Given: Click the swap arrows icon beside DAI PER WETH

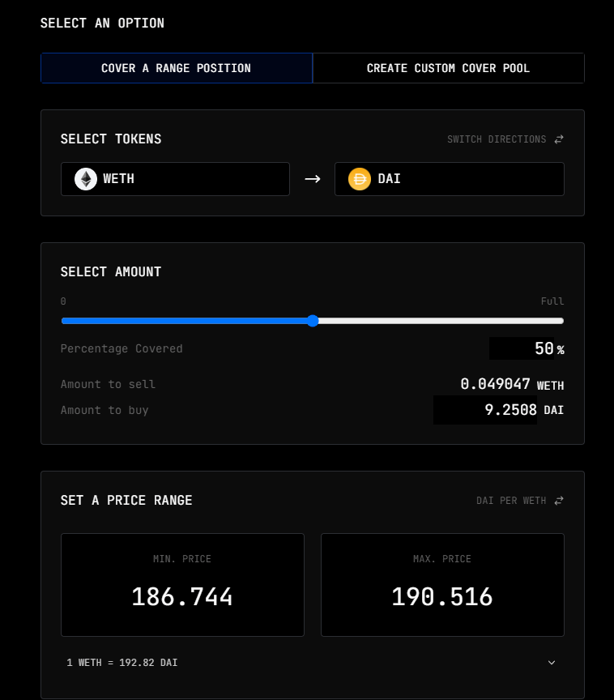Looking at the screenshot, I should point(559,501).
